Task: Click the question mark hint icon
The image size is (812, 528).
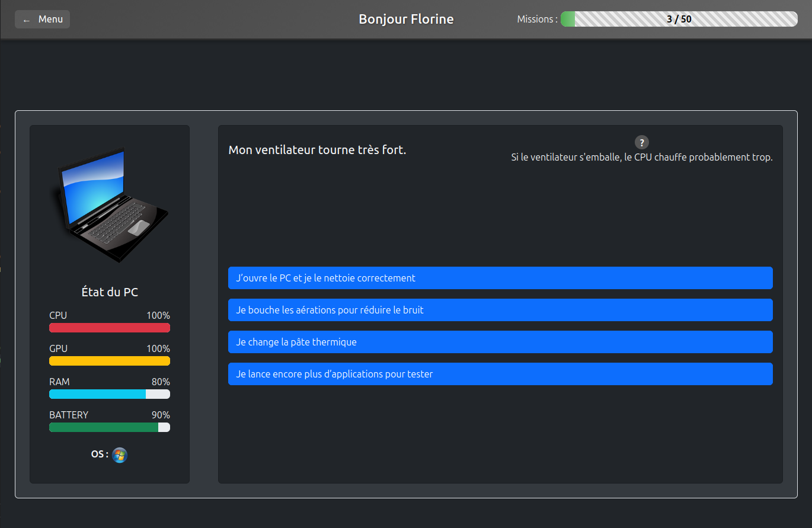Action: click(x=642, y=142)
